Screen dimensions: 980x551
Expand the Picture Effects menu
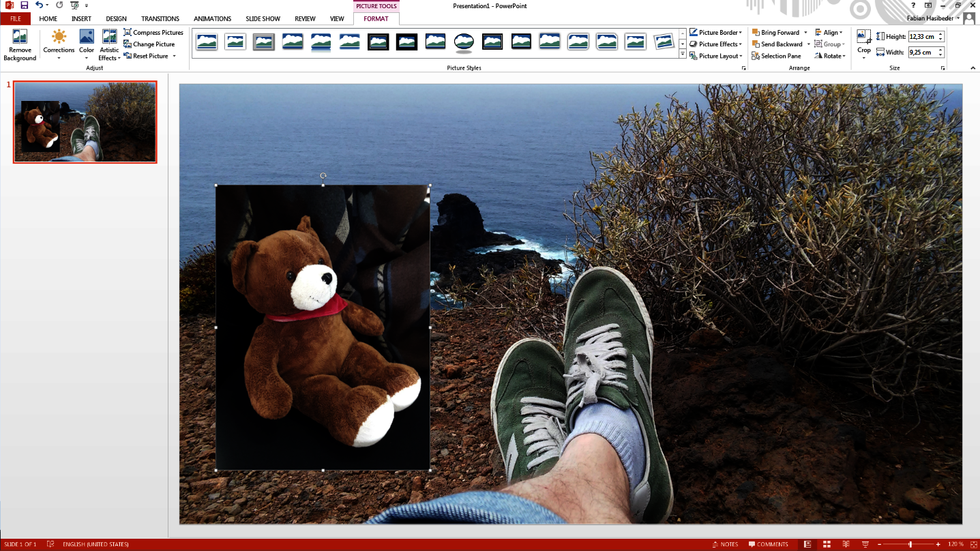coord(715,44)
